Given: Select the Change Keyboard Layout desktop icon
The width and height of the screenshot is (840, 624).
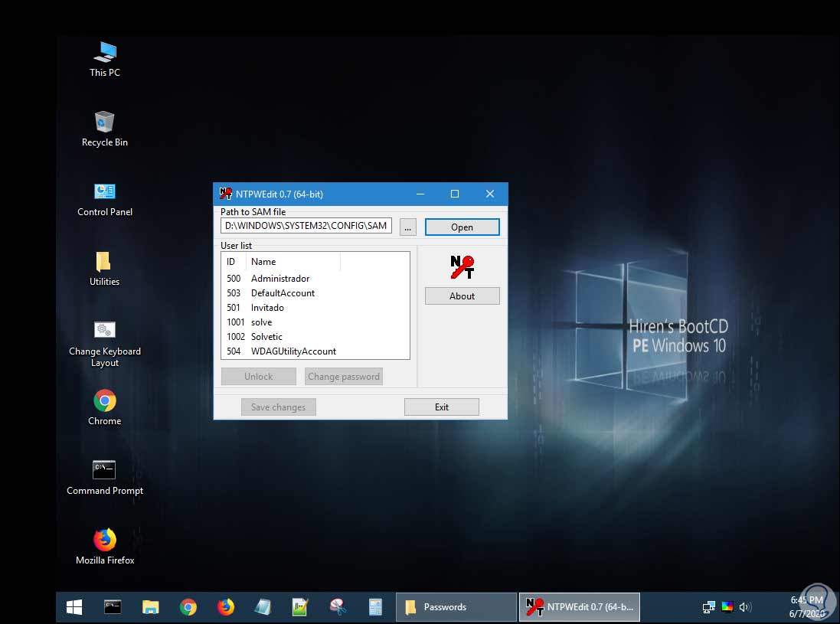Looking at the screenshot, I should (105, 343).
